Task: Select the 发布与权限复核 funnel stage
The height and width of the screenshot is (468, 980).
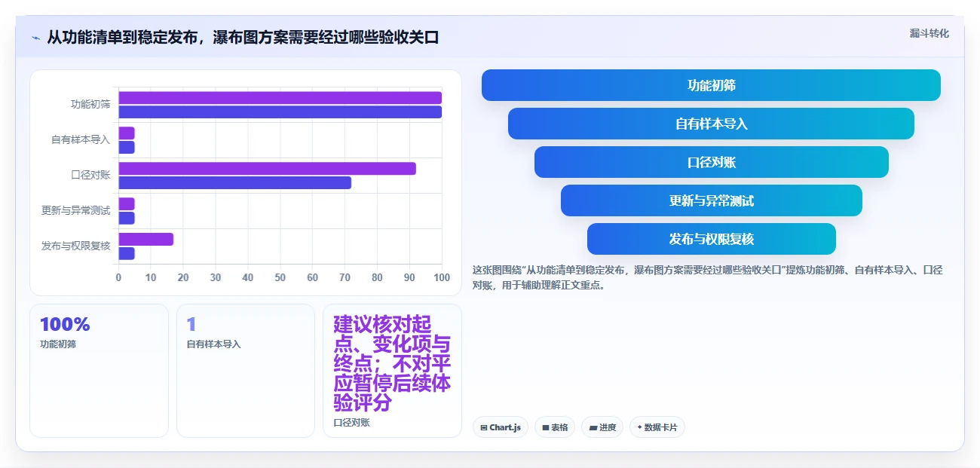Action: coord(711,239)
